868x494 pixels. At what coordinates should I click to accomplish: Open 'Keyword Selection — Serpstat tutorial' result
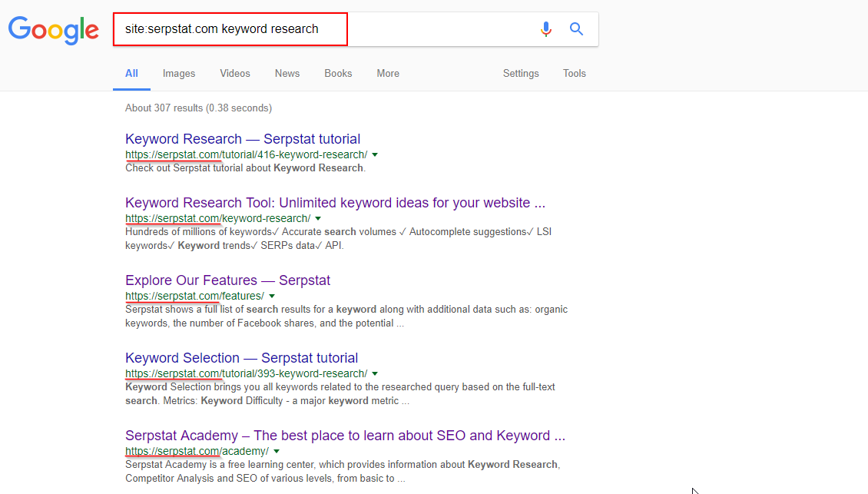pyautogui.click(x=241, y=358)
